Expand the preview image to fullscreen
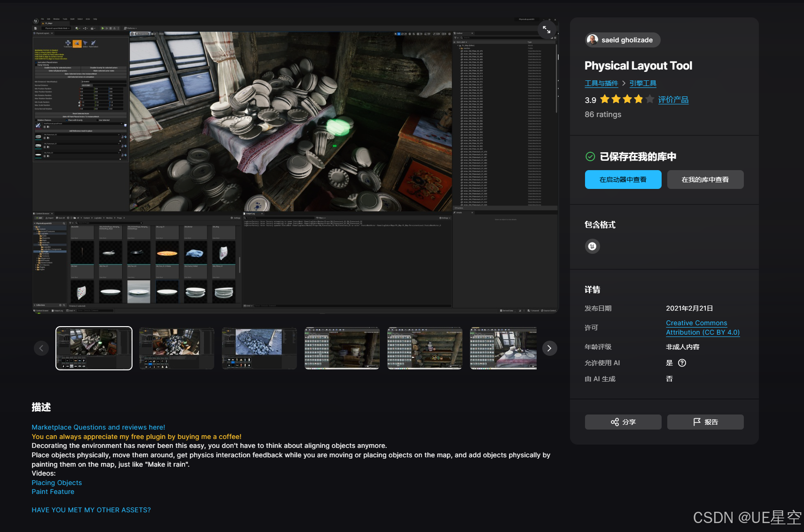 coord(546,30)
